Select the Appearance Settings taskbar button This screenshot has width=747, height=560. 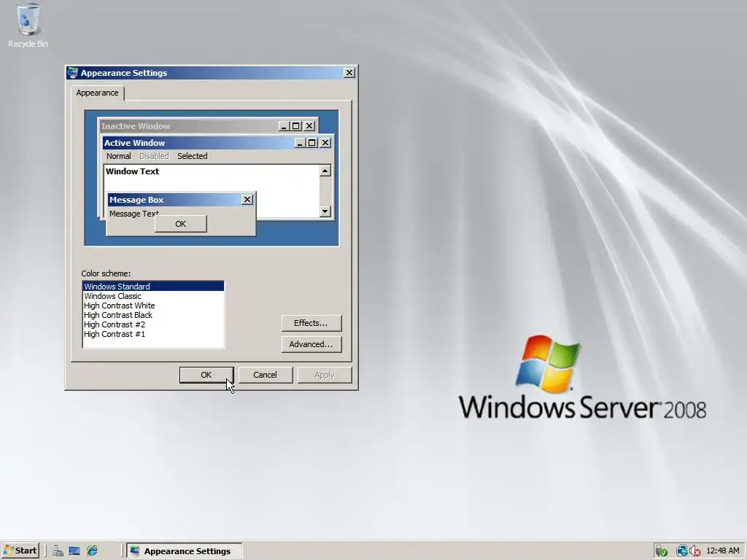click(x=185, y=551)
